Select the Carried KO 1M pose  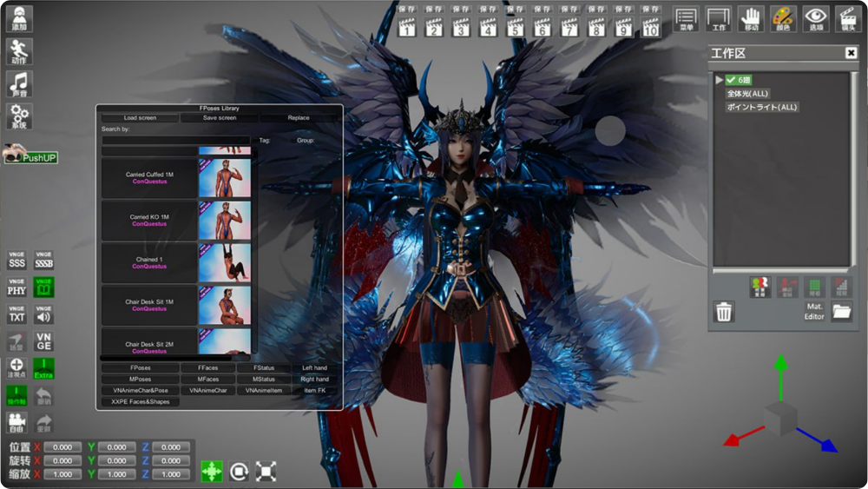(149, 221)
